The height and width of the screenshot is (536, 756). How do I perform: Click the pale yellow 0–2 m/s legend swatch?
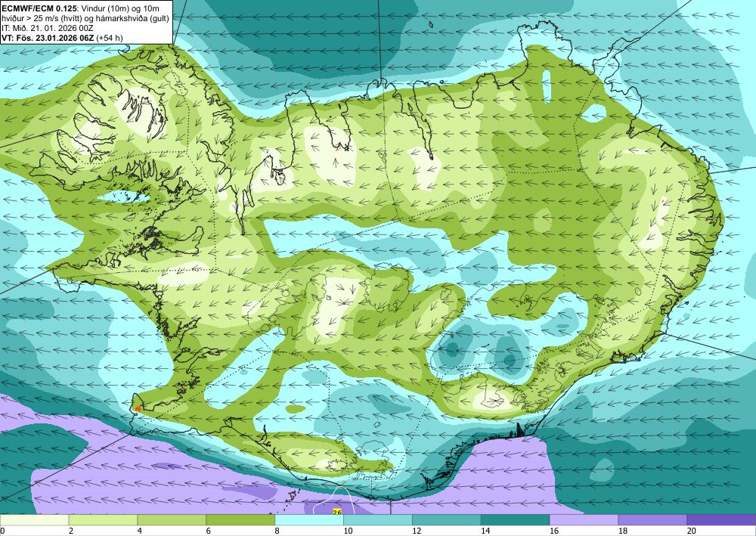point(34,520)
